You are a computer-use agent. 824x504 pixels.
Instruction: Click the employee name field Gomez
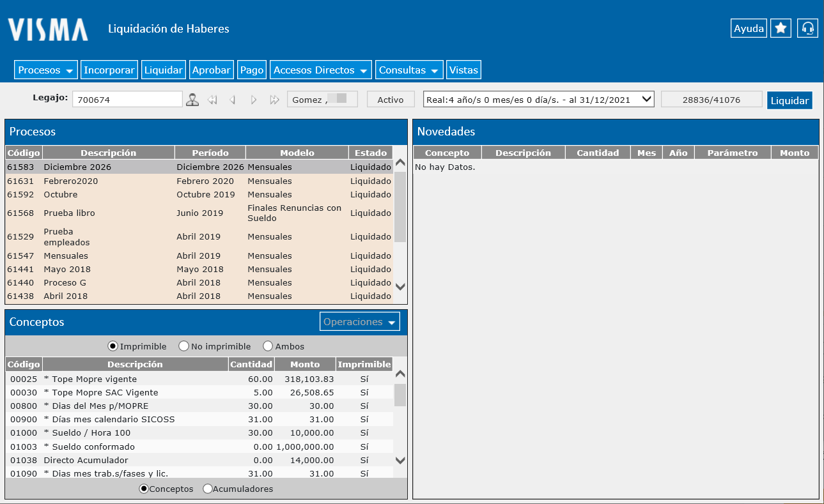pyautogui.click(x=322, y=100)
